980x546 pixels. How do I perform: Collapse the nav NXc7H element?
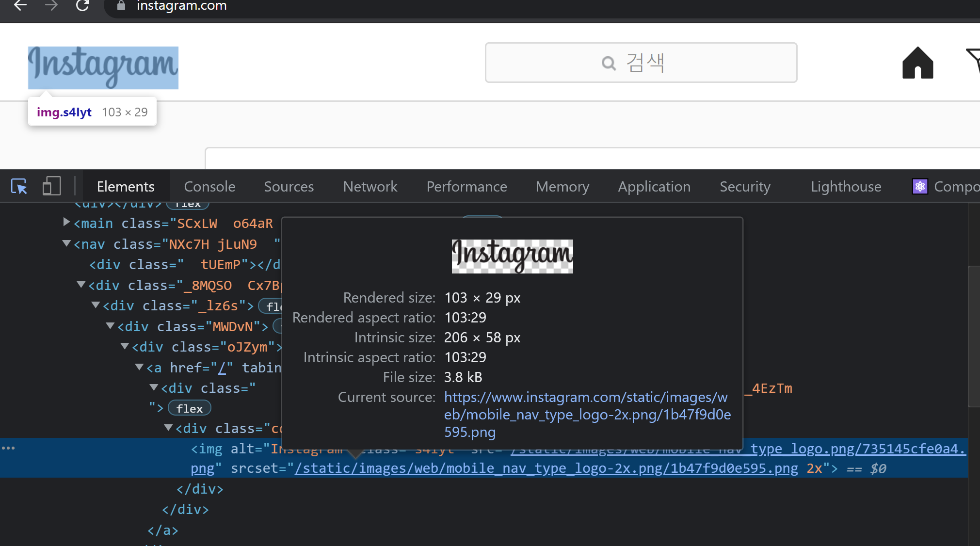click(66, 243)
